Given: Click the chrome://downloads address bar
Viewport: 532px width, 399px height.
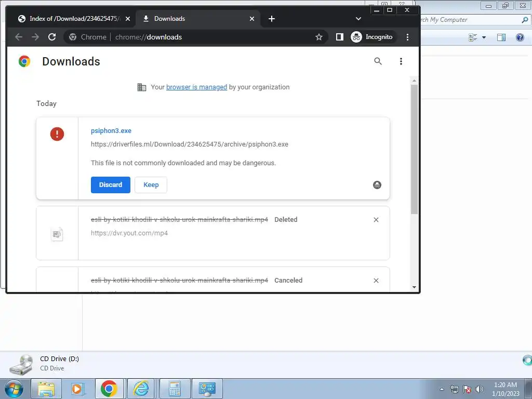Looking at the screenshot, I should coord(195,37).
